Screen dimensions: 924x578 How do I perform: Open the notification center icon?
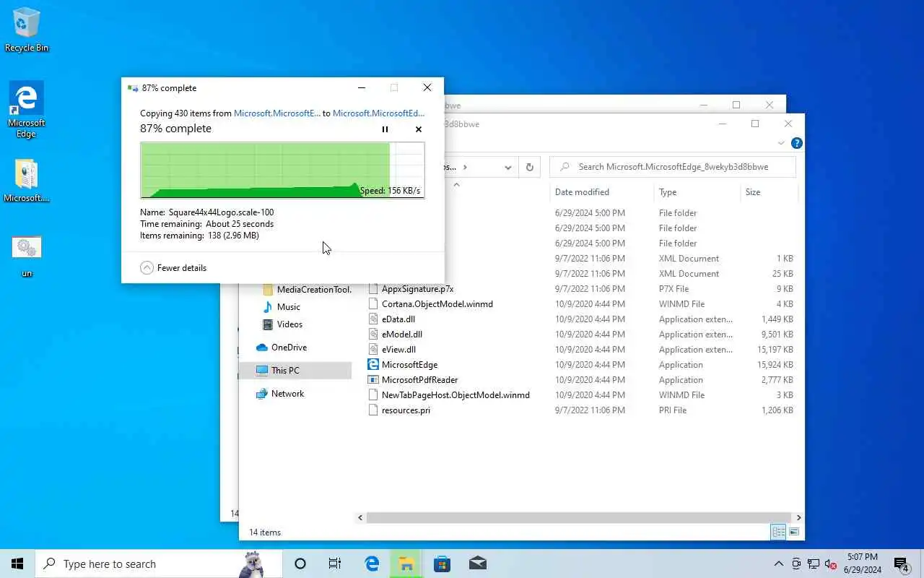(x=901, y=564)
